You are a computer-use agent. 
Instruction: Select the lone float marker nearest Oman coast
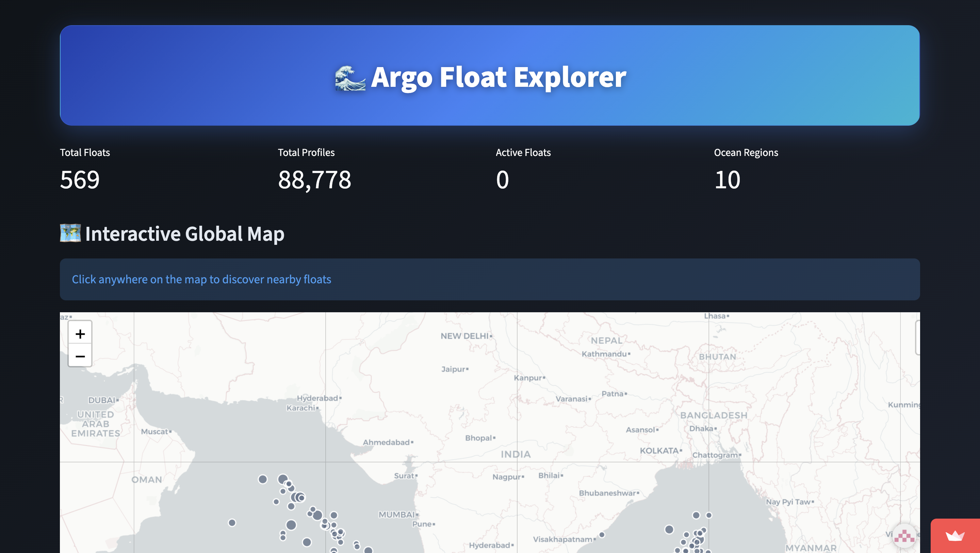[x=232, y=523]
